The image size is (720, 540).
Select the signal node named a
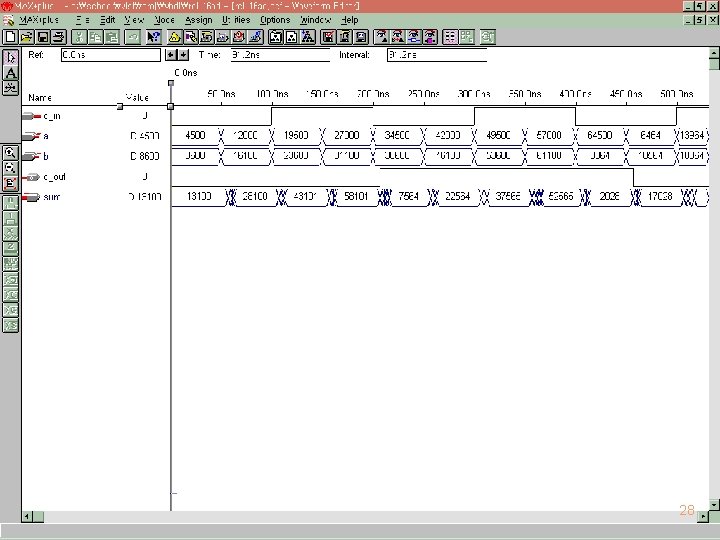pyautogui.click(x=37, y=136)
